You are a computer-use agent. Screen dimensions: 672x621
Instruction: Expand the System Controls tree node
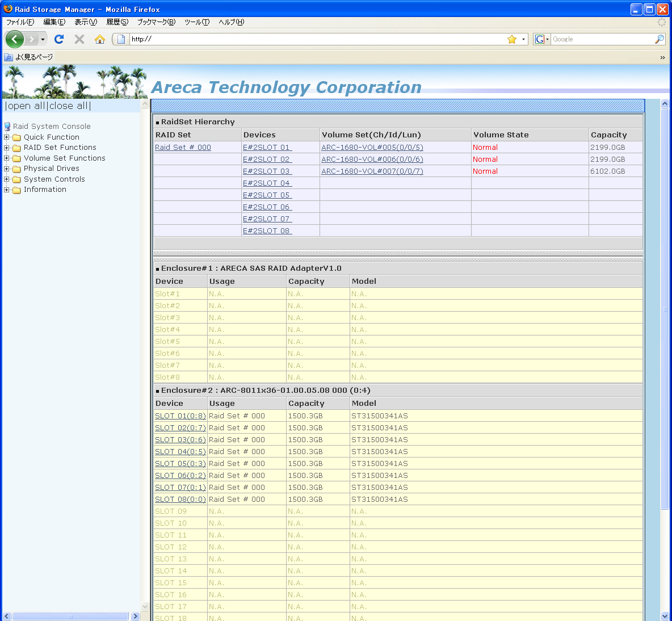(x=7, y=179)
